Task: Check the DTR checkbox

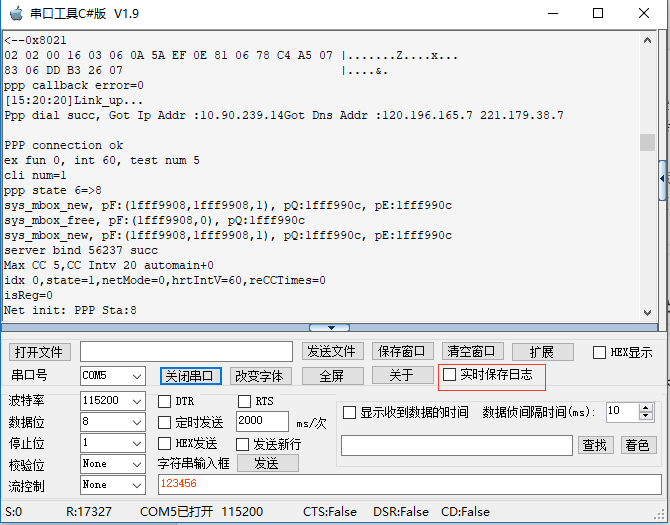Action: pyautogui.click(x=165, y=401)
